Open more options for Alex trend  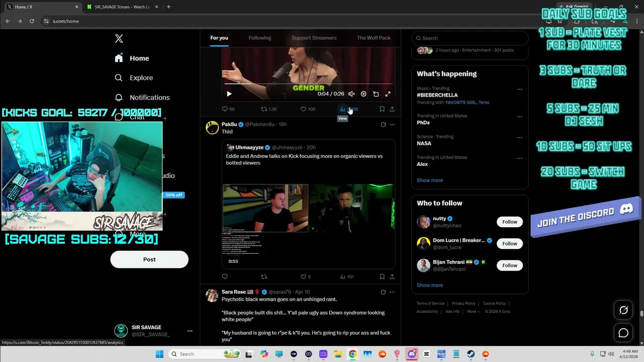(x=519, y=158)
